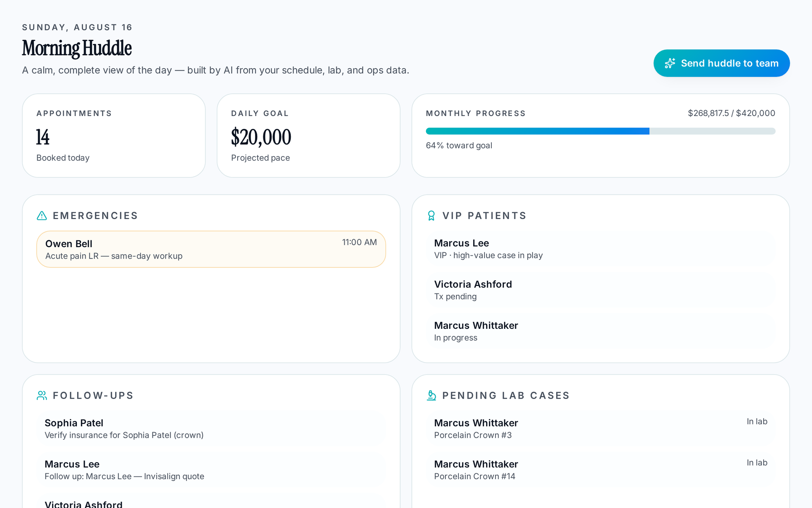This screenshot has width=812, height=508.
Task: Open Sophia Patel follow-up item
Action: (x=211, y=429)
